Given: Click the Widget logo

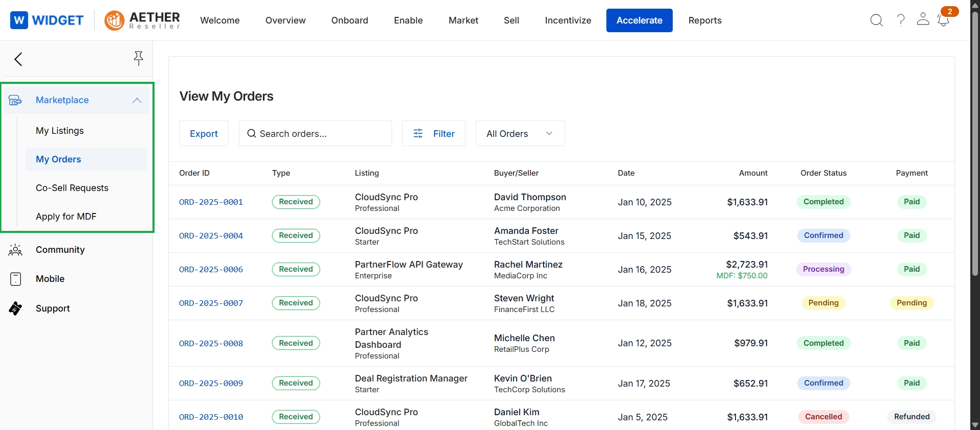Looking at the screenshot, I should pyautogui.click(x=47, y=20).
